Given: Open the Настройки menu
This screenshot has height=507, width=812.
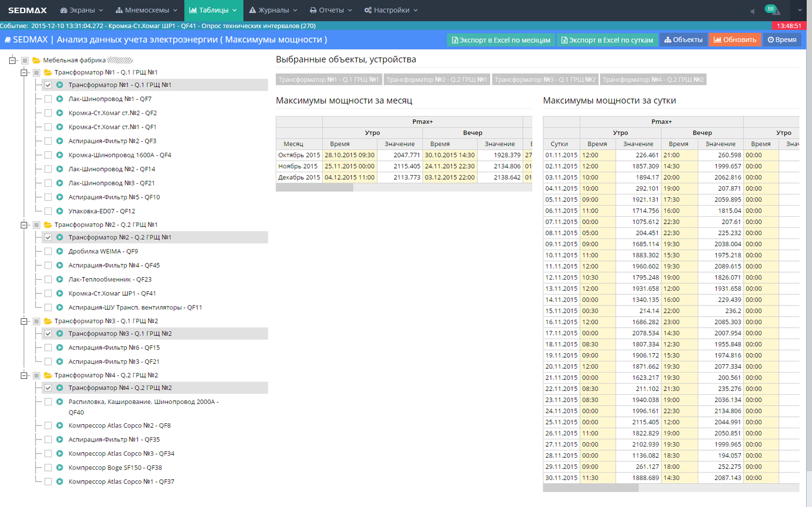Looking at the screenshot, I should pyautogui.click(x=391, y=10).
